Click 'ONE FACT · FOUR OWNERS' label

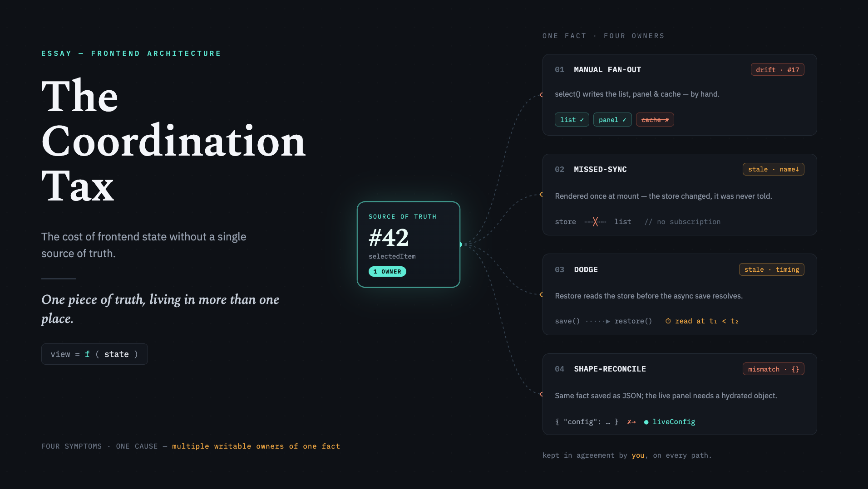point(603,36)
